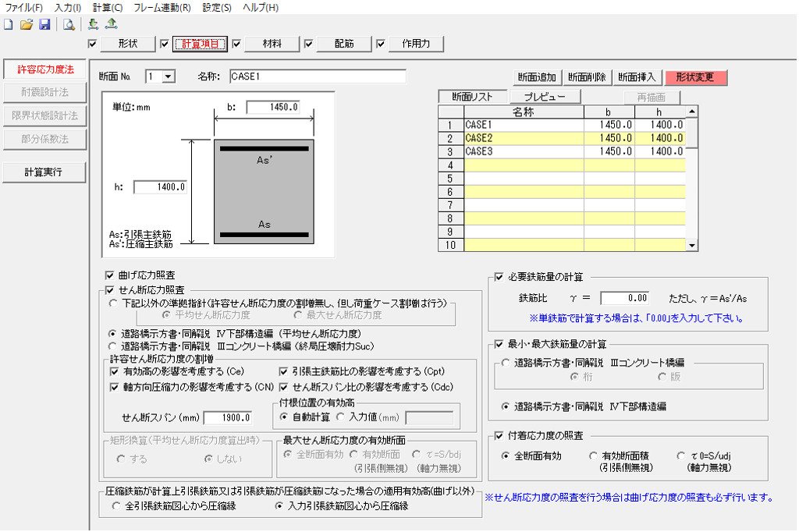Select the CASE2 row in section list
The image size is (799, 532).
click(562, 138)
